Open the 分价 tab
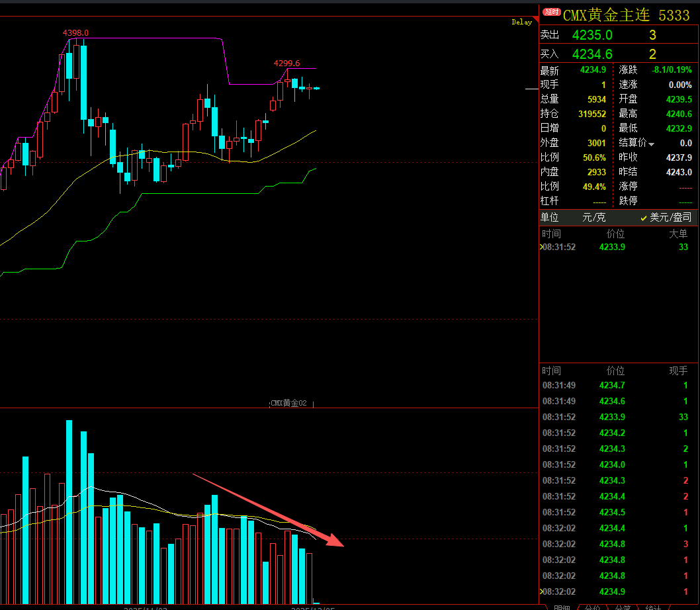Image resolution: width=700 pixels, height=610 pixels. click(x=592, y=607)
